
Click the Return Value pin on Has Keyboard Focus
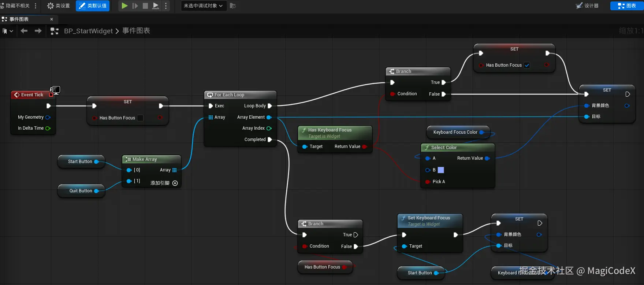tap(364, 147)
